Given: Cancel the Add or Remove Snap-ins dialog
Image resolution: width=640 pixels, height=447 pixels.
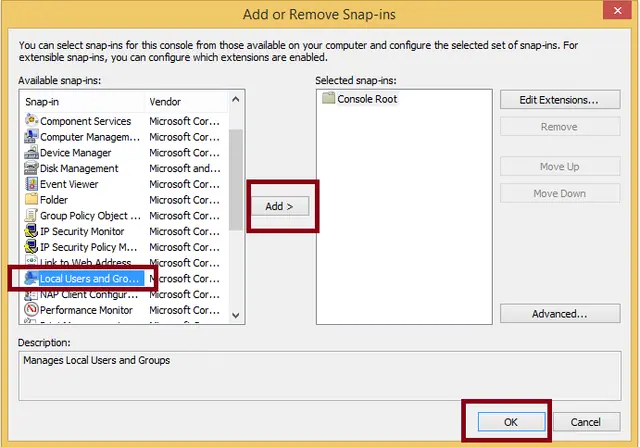Looking at the screenshot, I should click(x=586, y=422).
